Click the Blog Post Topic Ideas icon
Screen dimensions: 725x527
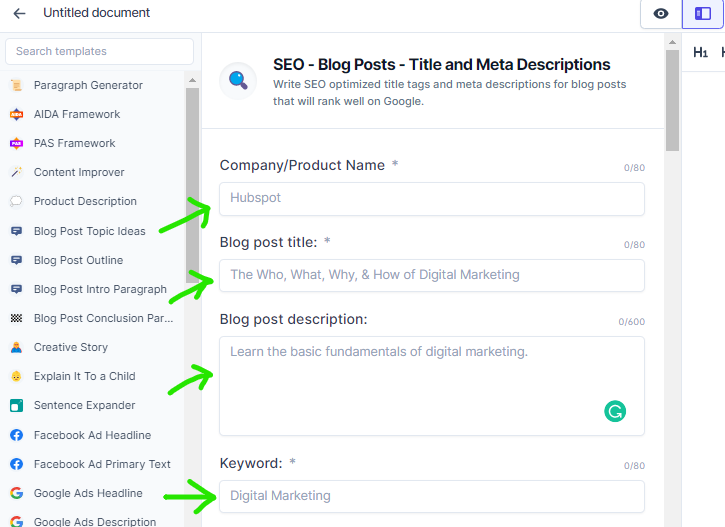click(x=16, y=231)
